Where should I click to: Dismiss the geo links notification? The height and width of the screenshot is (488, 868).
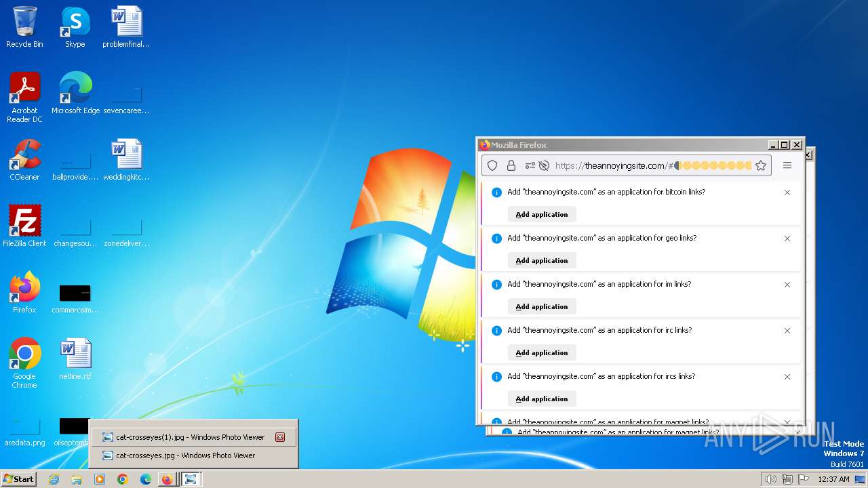tap(787, 239)
